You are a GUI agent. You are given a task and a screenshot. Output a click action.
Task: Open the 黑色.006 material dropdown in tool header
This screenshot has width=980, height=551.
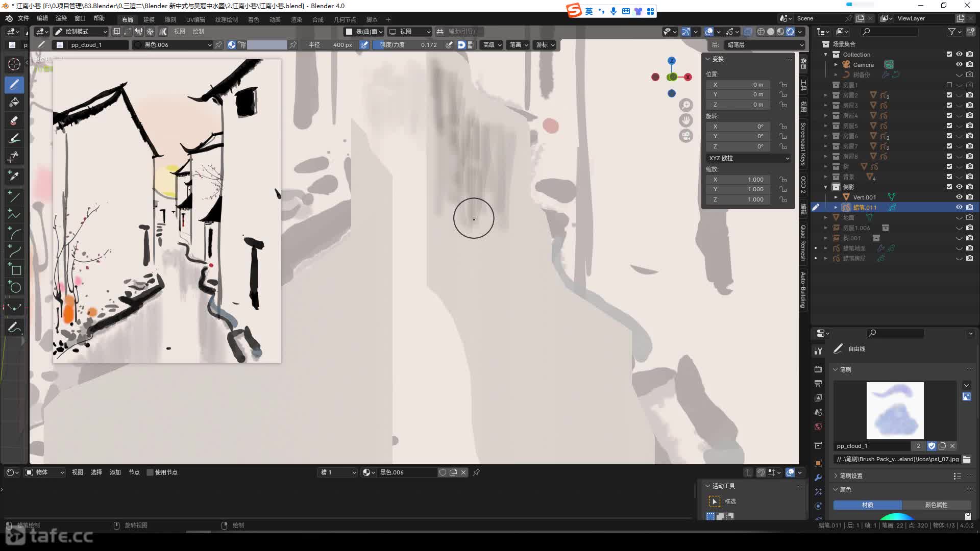click(x=173, y=45)
